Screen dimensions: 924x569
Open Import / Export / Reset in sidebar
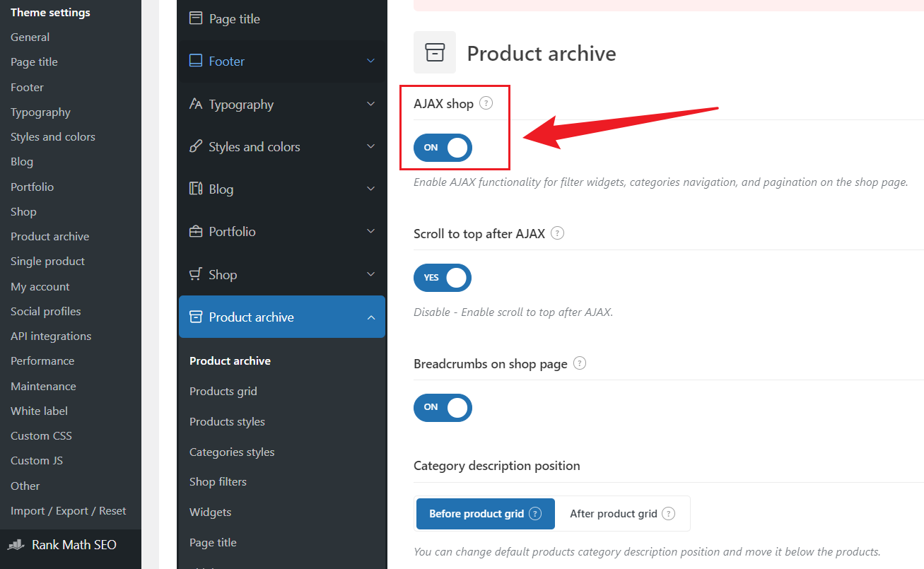coord(68,511)
